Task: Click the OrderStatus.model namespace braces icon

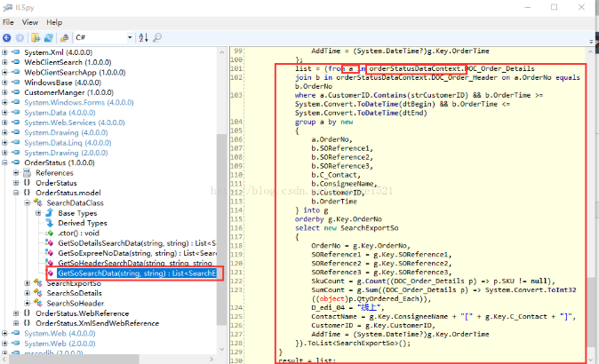Action: (27, 193)
